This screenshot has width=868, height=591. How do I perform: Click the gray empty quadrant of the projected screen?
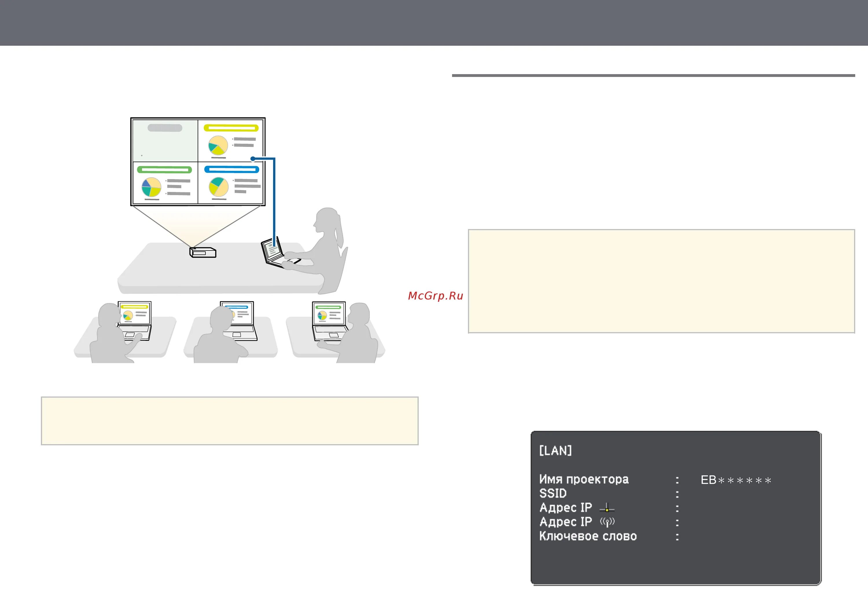click(x=165, y=140)
